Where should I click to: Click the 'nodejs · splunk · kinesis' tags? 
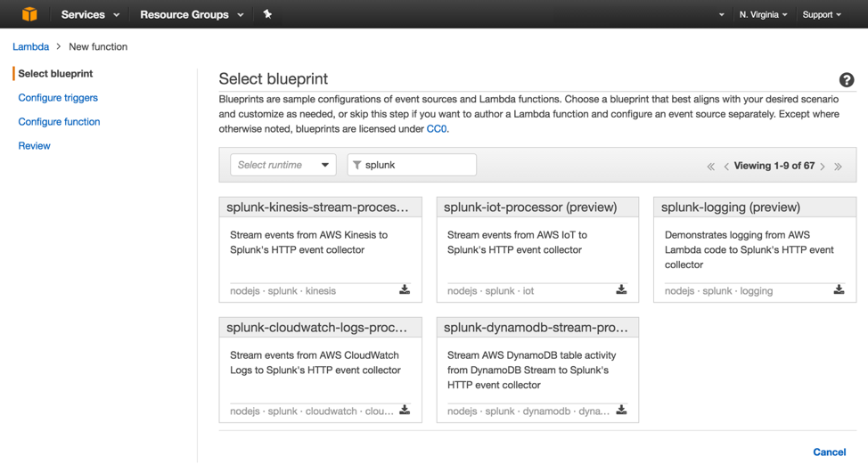coord(283,291)
